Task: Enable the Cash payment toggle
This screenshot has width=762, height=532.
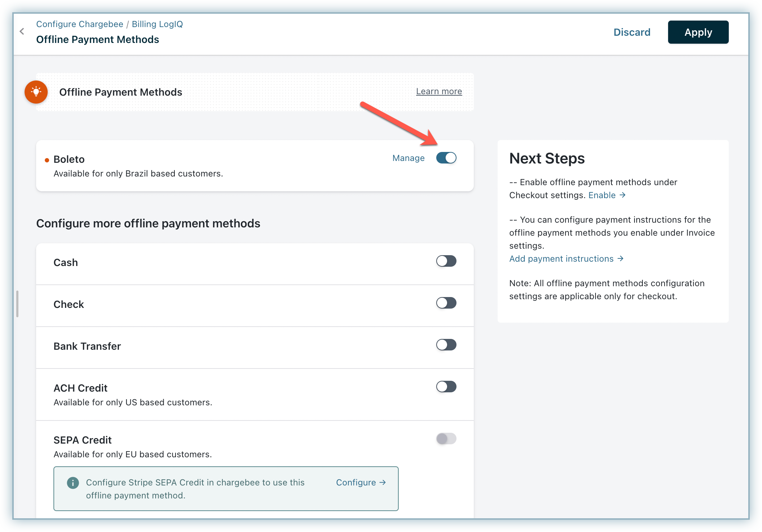Action: [446, 261]
